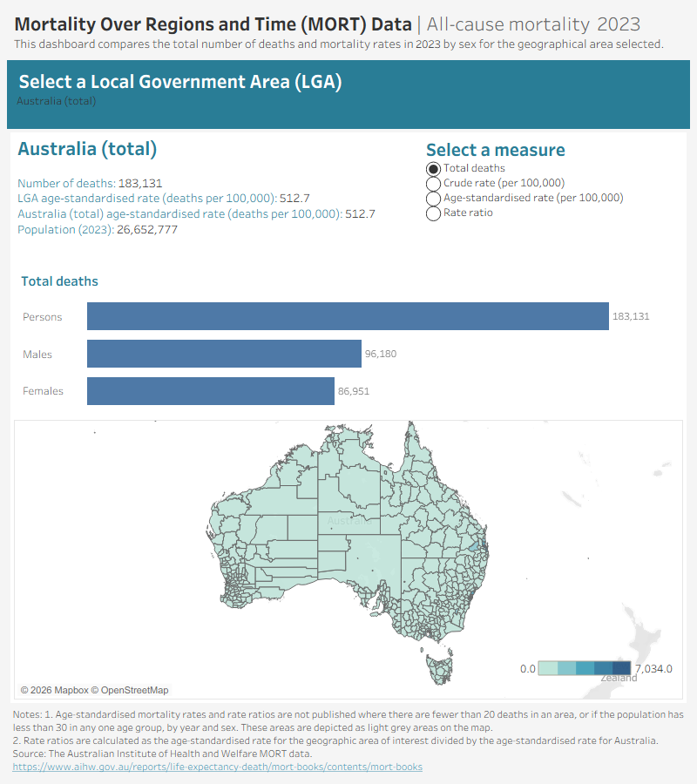The image size is (697, 784).
Task: Click the Total deaths chart title
Action: tap(59, 281)
